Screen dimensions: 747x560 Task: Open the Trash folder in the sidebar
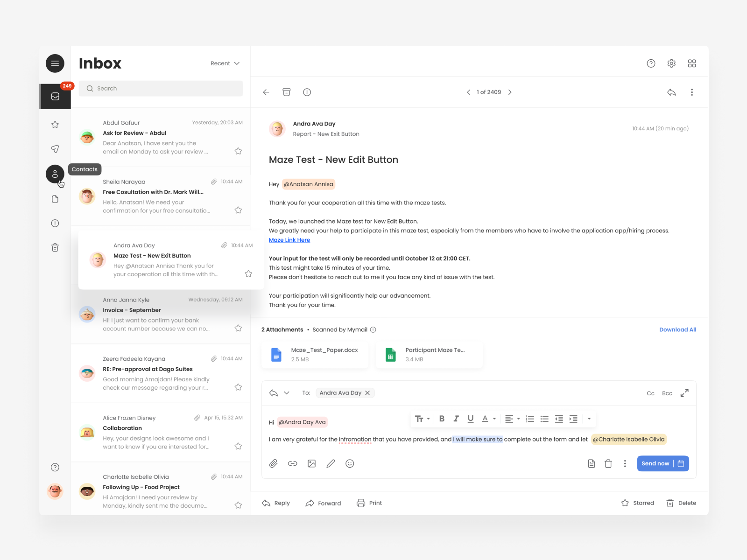pyautogui.click(x=55, y=247)
